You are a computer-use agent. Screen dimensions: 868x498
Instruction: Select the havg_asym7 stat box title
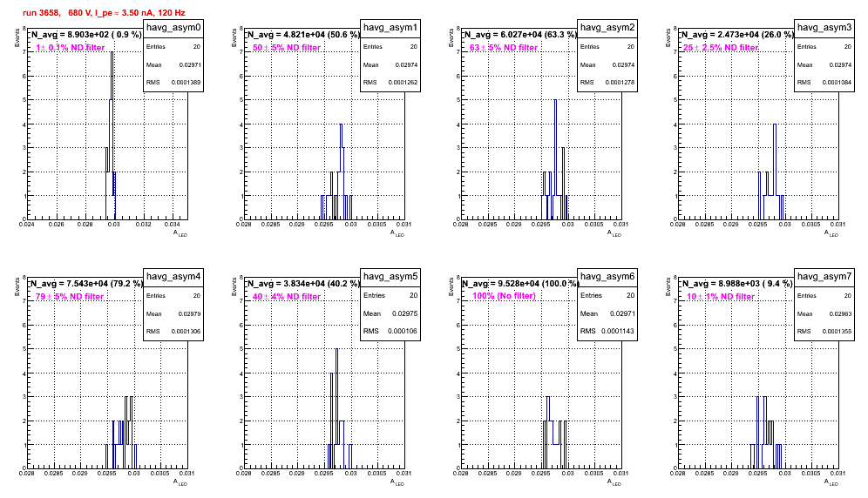(x=824, y=276)
